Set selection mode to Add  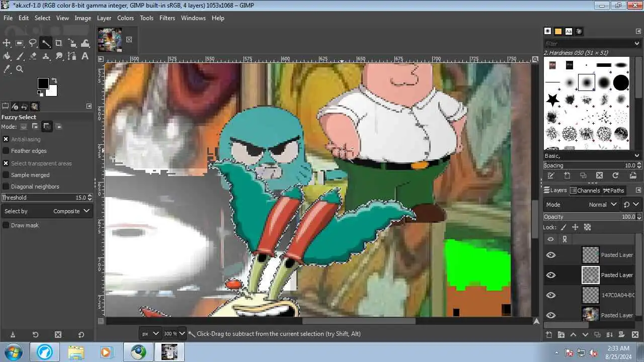[x=35, y=126]
